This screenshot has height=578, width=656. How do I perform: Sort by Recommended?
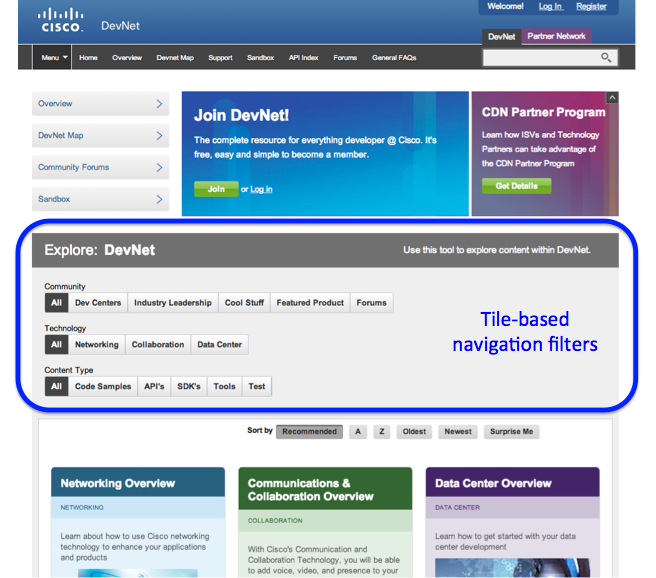pos(310,432)
